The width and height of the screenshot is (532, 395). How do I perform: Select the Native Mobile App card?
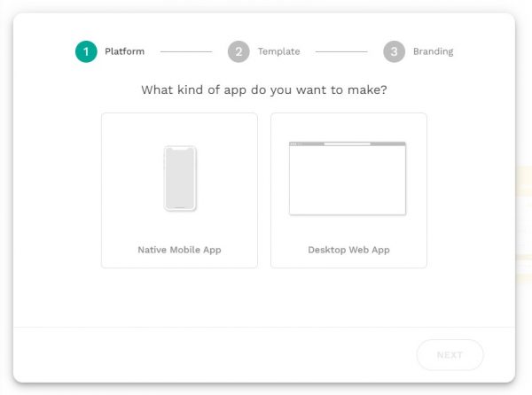pyautogui.click(x=179, y=190)
